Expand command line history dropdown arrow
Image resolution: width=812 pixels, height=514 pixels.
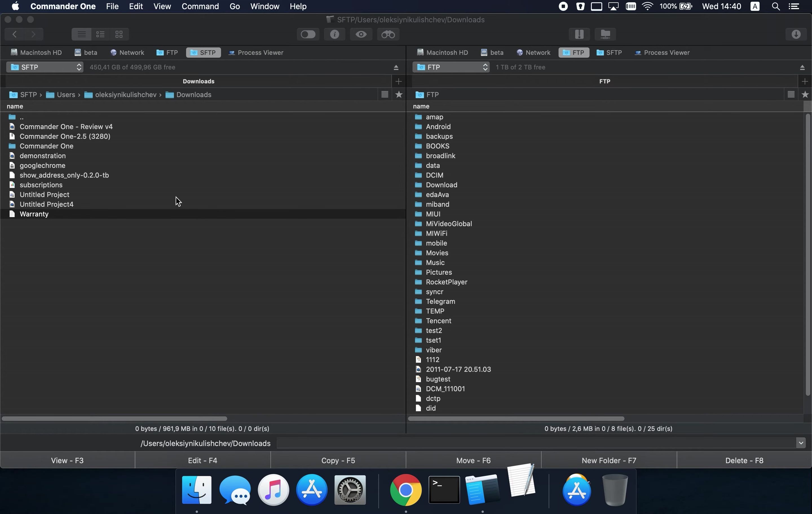pyautogui.click(x=801, y=443)
